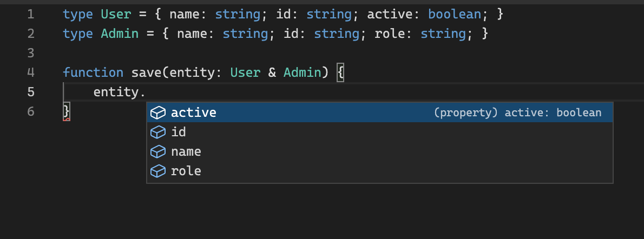Click the 'type' keyword on line 1
This screenshot has height=239, width=644.
[x=78, y=15]
